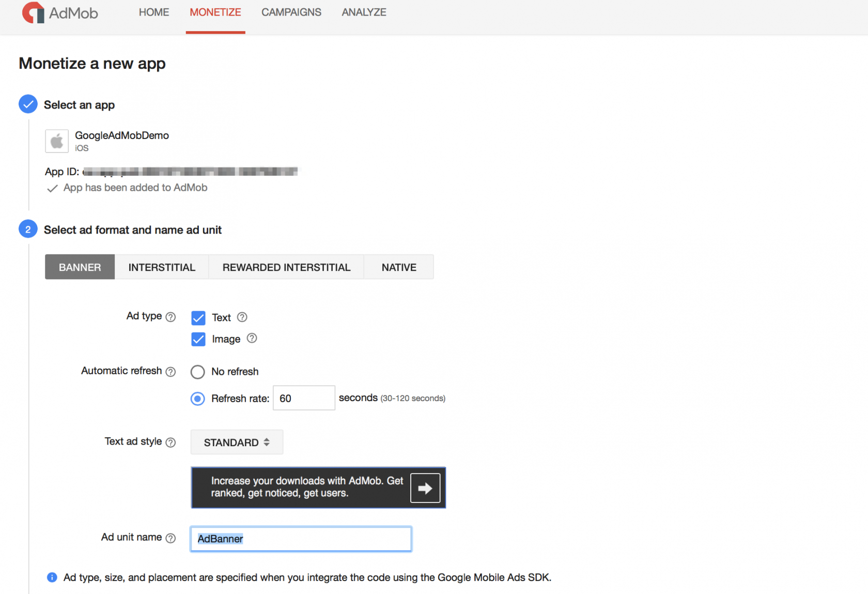Open the Ad unit name help icon

point(171,538)
